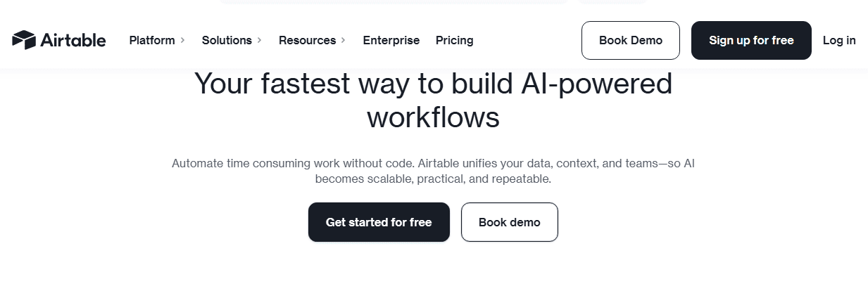Screen dimensions: 868x291
Task: Go to the Enterprise page
Action: tap(391, 40)
